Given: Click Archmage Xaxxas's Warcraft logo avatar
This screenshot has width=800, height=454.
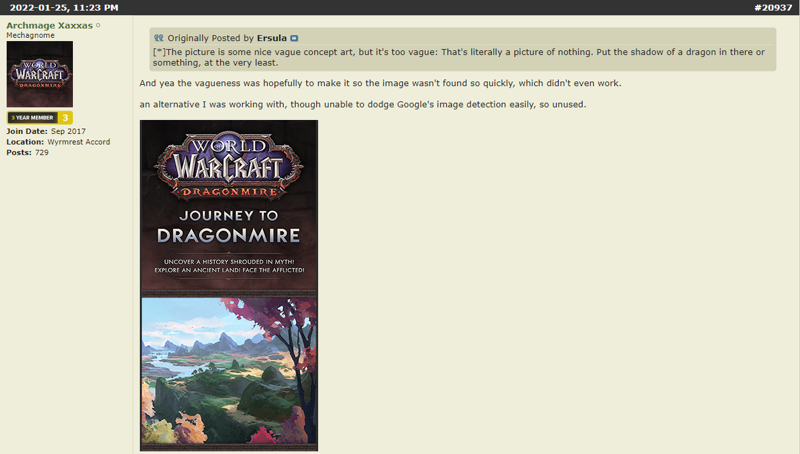Looking at the screenshot, I should [40, 74].
